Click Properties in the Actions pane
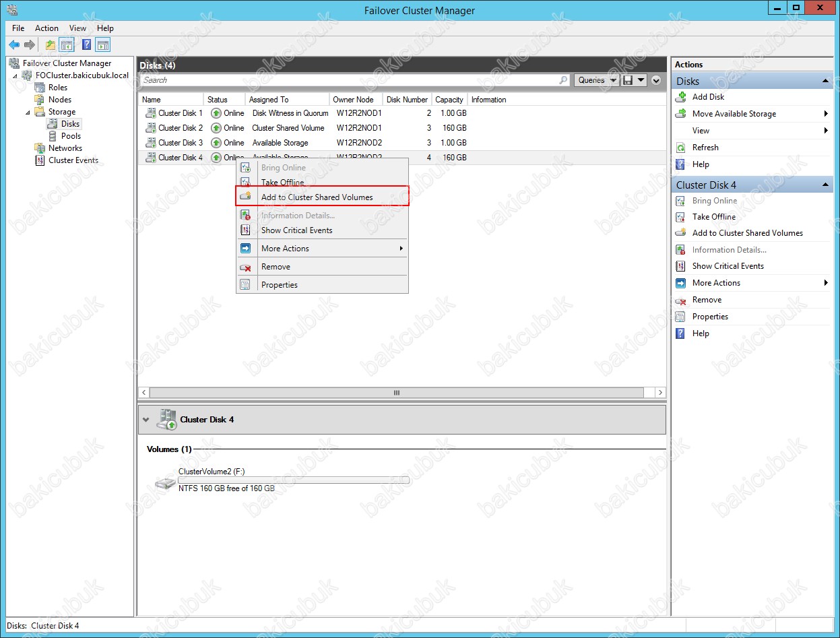 point(710,317)
